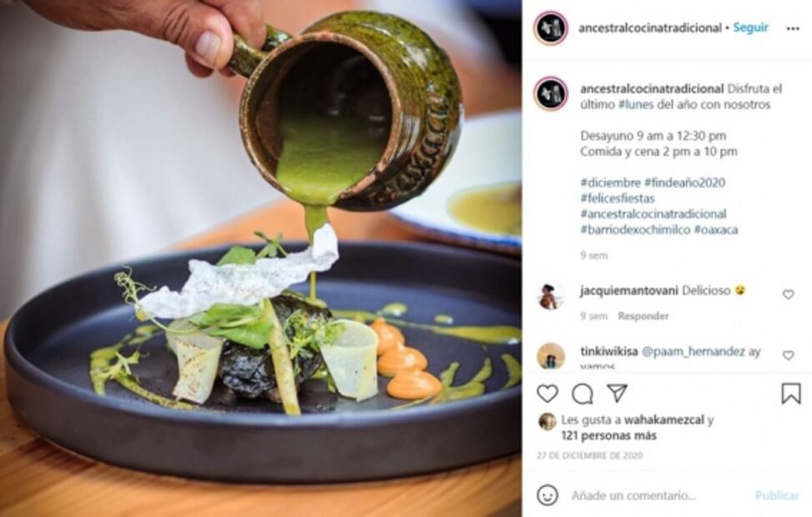
Task: Open more options three dots menu
Action: click(x=792, y=28)
